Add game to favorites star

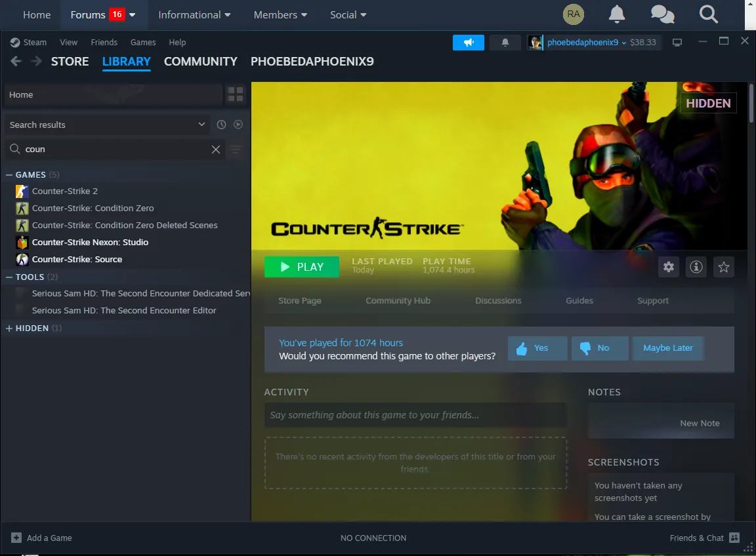(x=724, y=267)
